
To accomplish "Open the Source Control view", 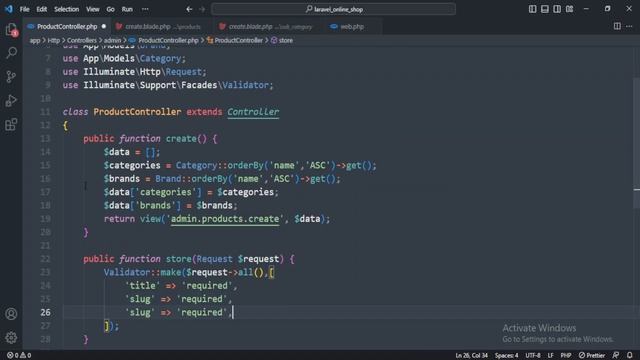I will pyautogui.click(x=11, y=77).
